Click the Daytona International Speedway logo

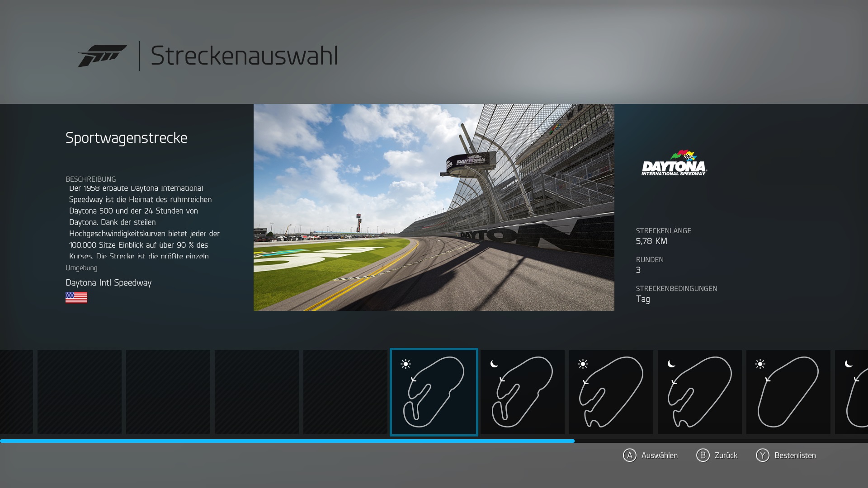coord(674,163)
